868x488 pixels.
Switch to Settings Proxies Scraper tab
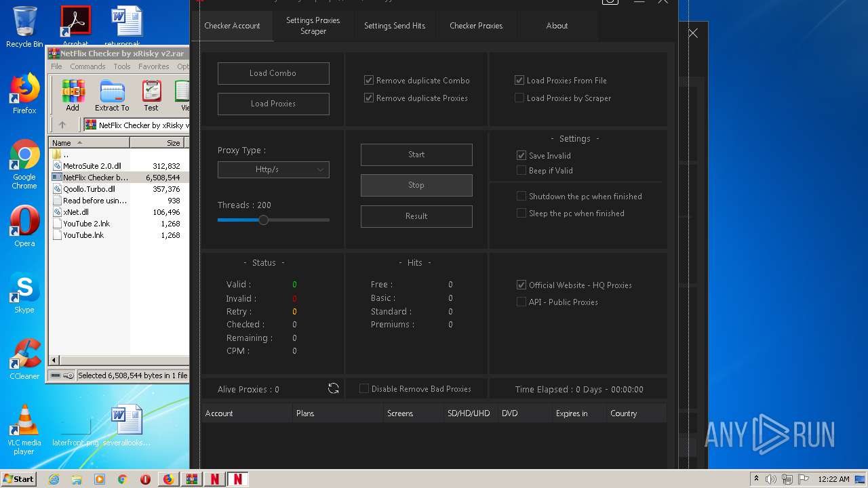[x=313, y=26]
